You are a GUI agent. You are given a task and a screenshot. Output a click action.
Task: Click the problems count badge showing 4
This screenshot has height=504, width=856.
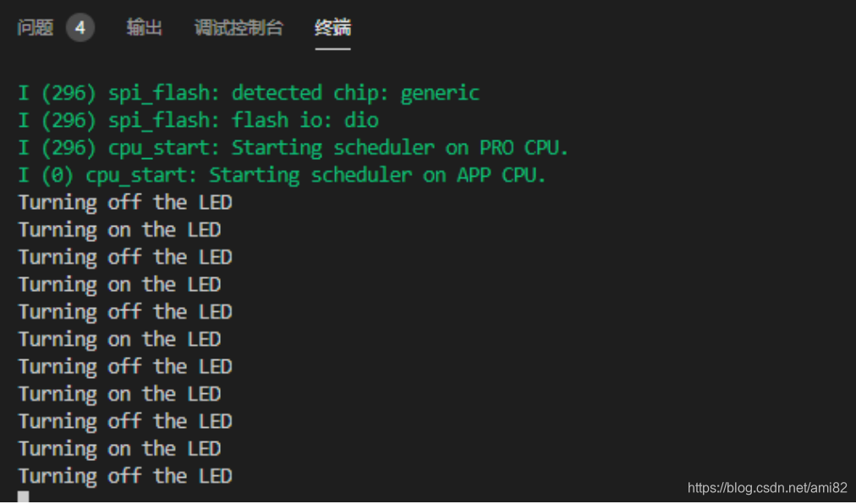tap(80, 26)
